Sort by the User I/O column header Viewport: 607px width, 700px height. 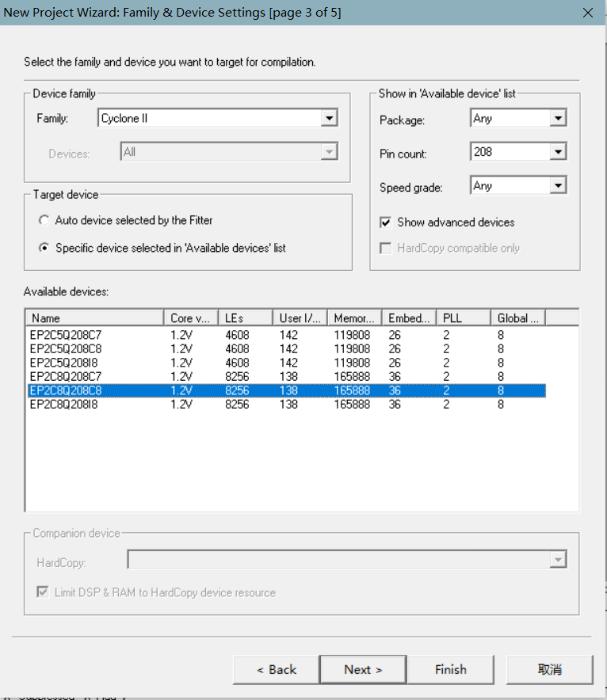pos(300,318)
